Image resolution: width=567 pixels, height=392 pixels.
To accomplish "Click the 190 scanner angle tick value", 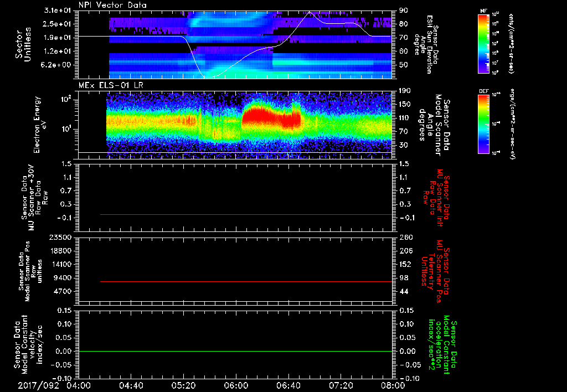I will [x=405, y=91].
